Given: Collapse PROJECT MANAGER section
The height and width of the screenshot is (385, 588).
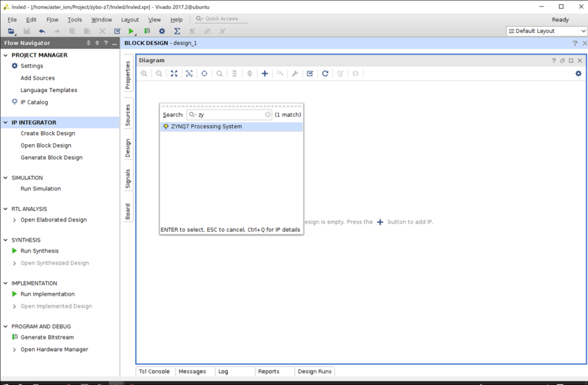Looking at the screenshot, I should [6, 55].
